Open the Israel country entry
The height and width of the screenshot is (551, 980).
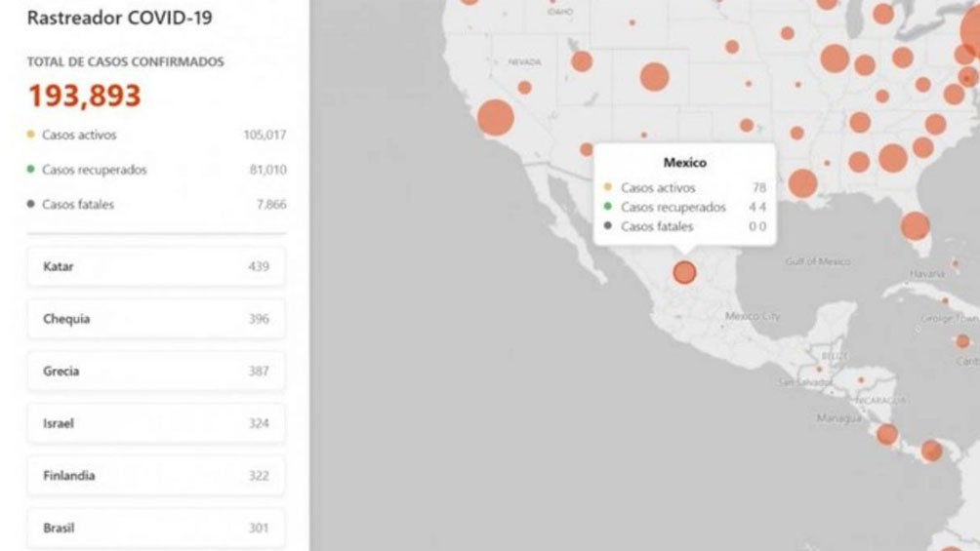tap(156, 424)
